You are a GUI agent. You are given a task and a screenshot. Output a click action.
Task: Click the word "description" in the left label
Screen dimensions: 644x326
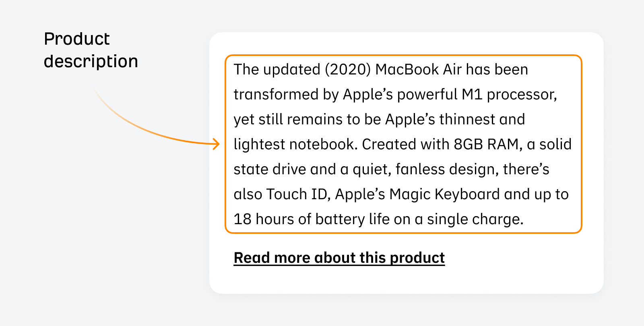(91, 62)
